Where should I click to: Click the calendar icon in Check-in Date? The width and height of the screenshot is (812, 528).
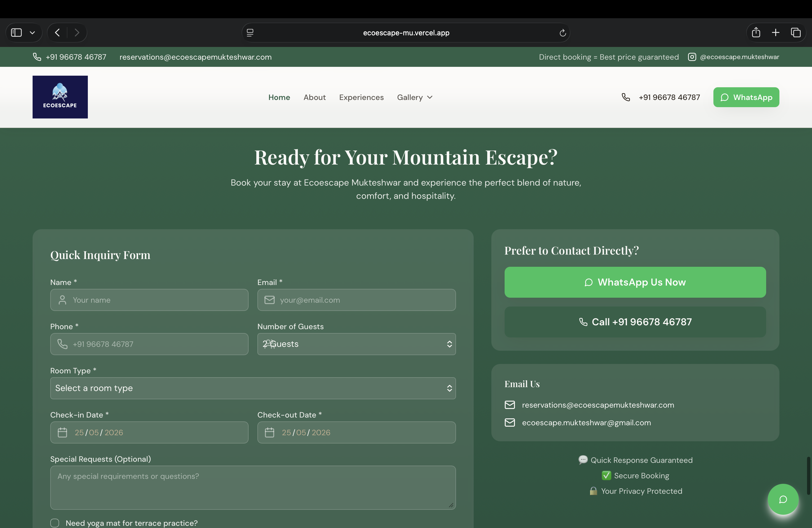[x=62, y=432]
